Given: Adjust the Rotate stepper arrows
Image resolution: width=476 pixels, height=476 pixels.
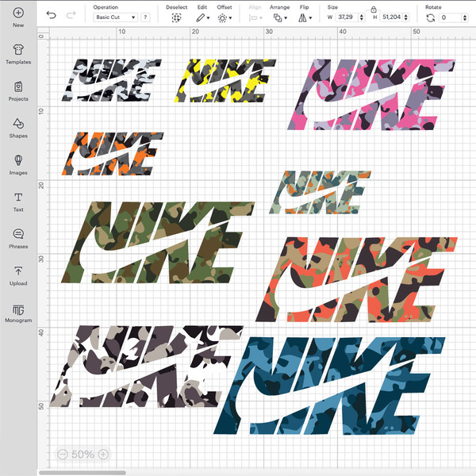Looking at the screenshot, I should (x=465, y=17).
